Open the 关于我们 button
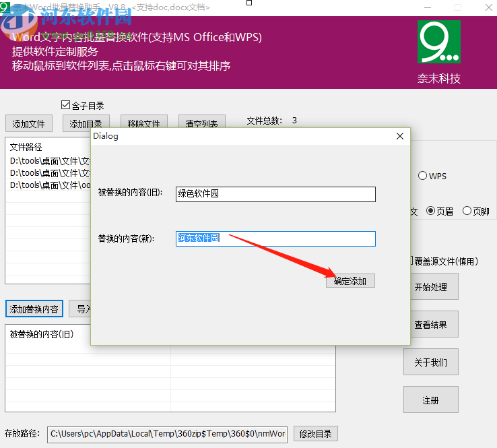 click(x=431, y=362)
